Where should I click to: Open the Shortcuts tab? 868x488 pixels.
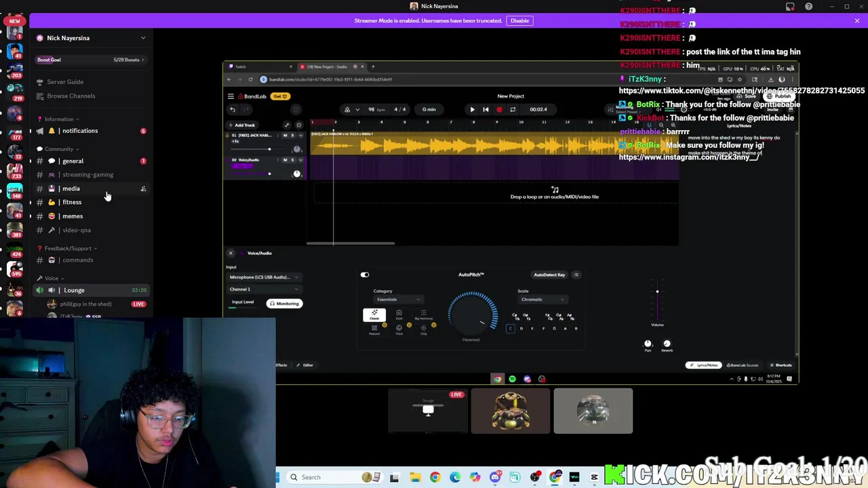point(781,365)
